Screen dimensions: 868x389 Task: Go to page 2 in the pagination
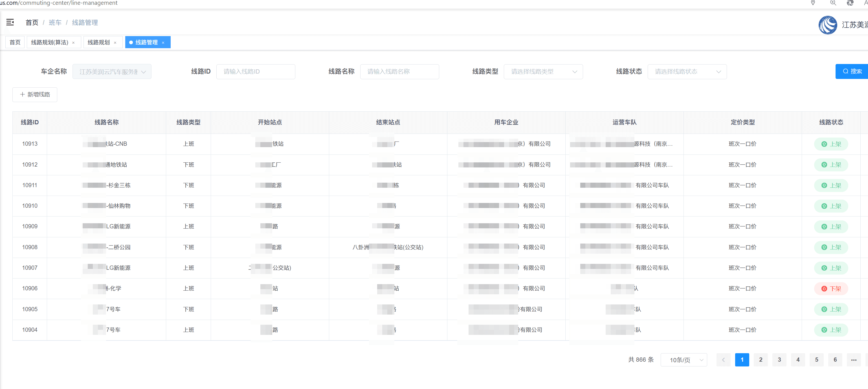tap(761, 360)
